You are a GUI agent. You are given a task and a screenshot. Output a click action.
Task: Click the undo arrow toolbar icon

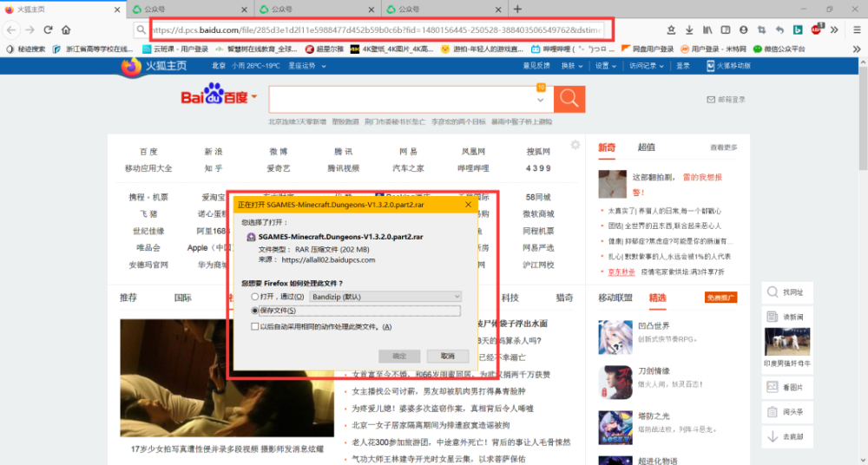point(779,29)
